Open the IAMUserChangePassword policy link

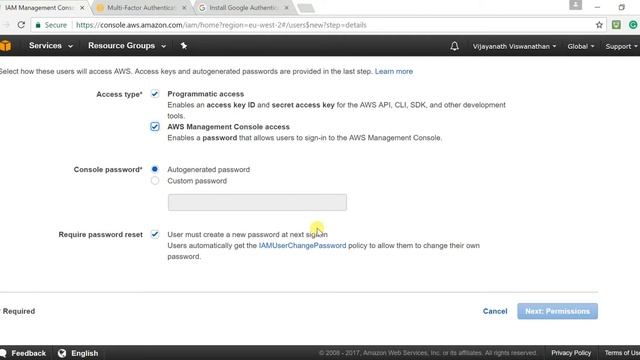302,245
